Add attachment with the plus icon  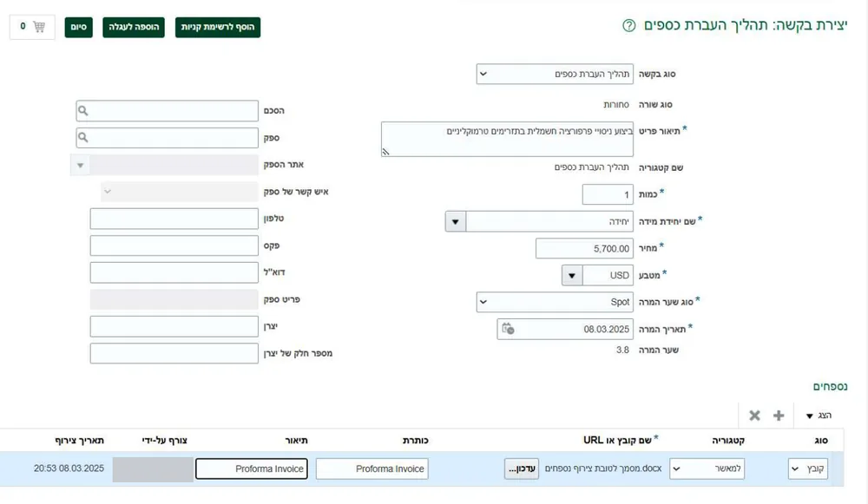[779, 416]
